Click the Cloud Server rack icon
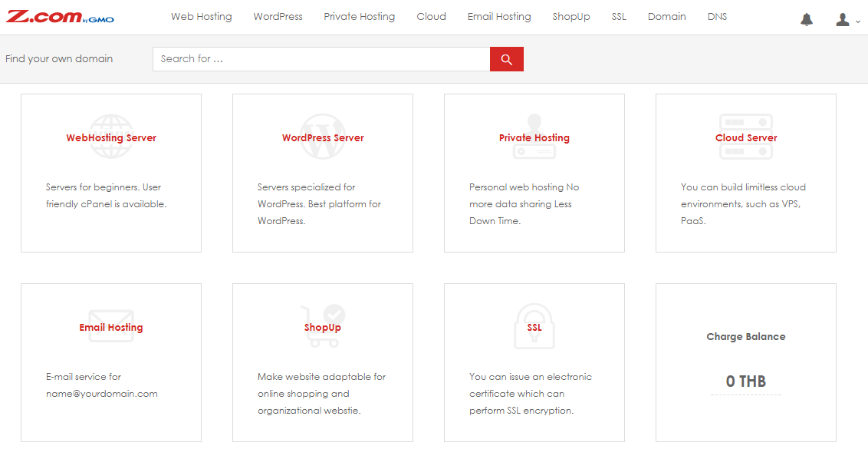 (745, 137)
